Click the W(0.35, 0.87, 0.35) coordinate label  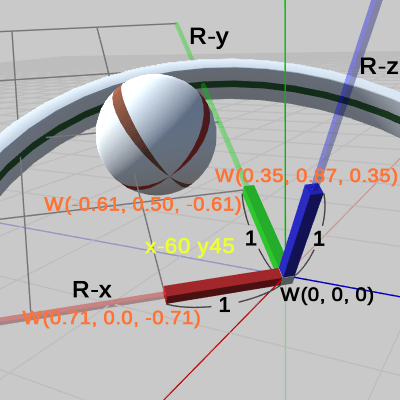click(x=307, y=175)
